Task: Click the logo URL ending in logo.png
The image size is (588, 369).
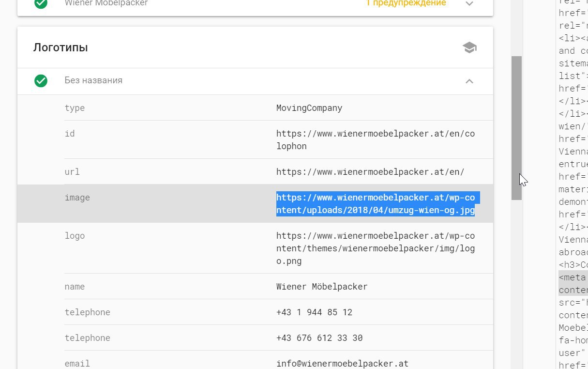Action: pyautogui.click(x=376, y=248)
